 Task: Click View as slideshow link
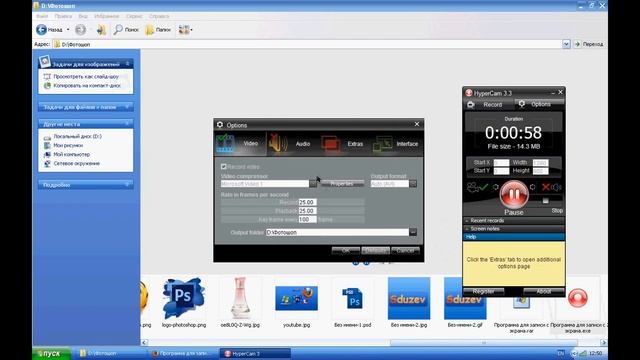pyautogui.click(x=86, y=76)
